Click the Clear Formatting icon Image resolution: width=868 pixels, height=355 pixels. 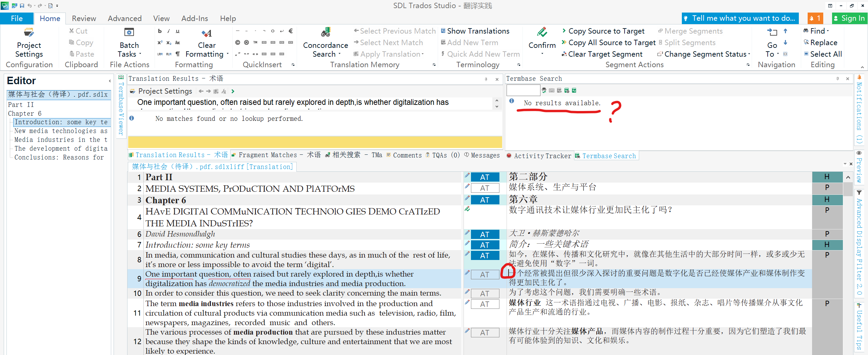click(206, 33)
